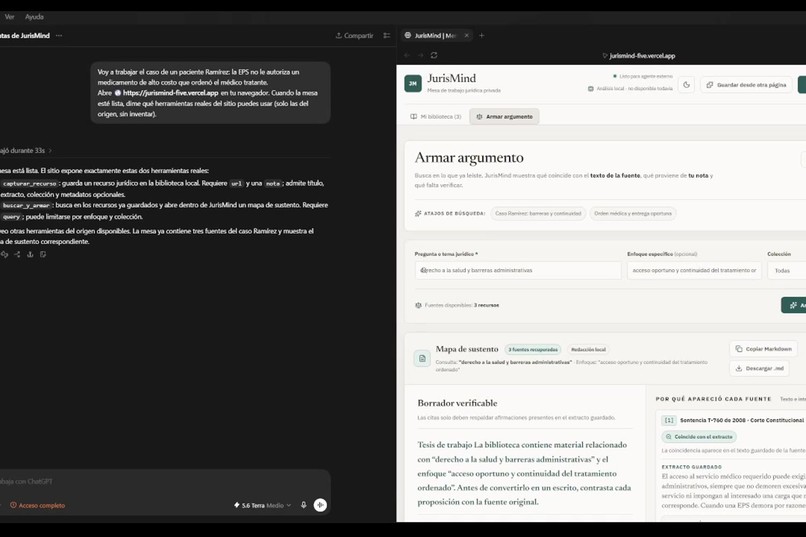The image size is (806, 537).
Task: Click the download icon below the assistant reply
Action: click(x=30, y=254)
